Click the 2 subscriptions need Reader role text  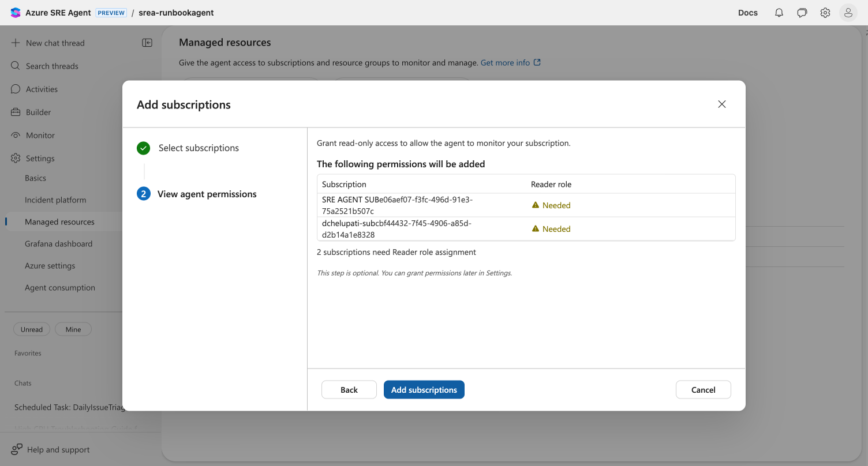click(396, 252)
